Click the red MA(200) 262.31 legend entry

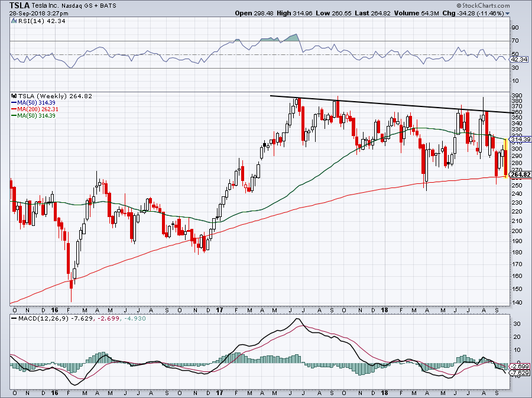pyautogui.click(x=35, y=109)
